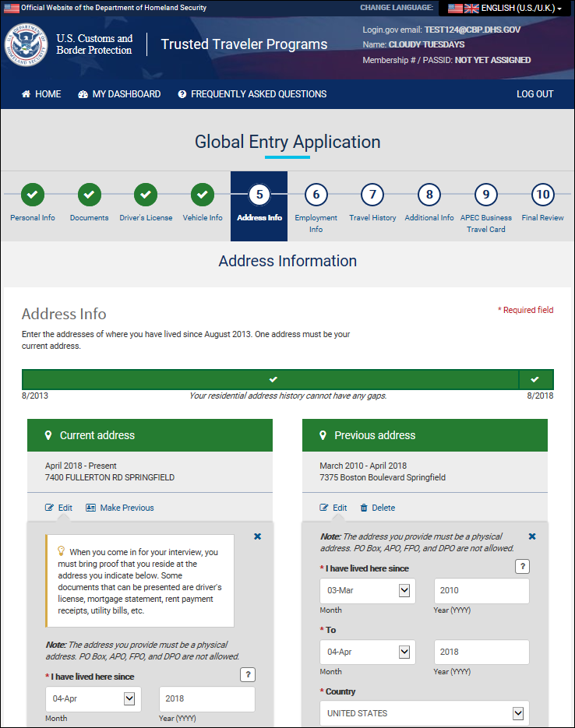Click the Delete trash icon for Previous address
This screenshot has width=575, height=728.
pos(364,508)
